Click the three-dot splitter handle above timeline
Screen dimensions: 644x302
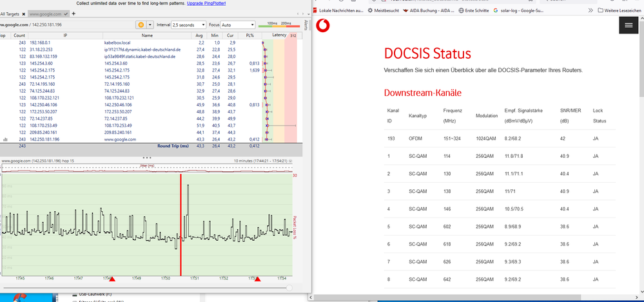pos(147,158)
